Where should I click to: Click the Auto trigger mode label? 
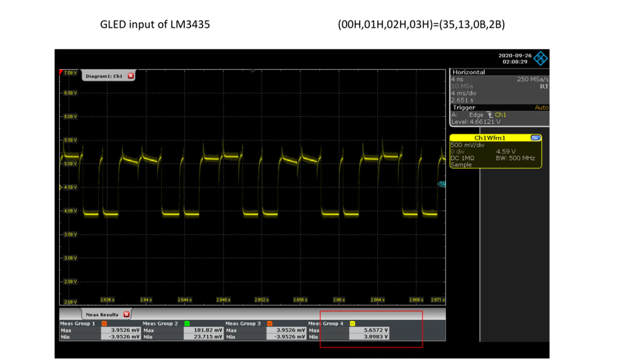click(x=541, y=107)
